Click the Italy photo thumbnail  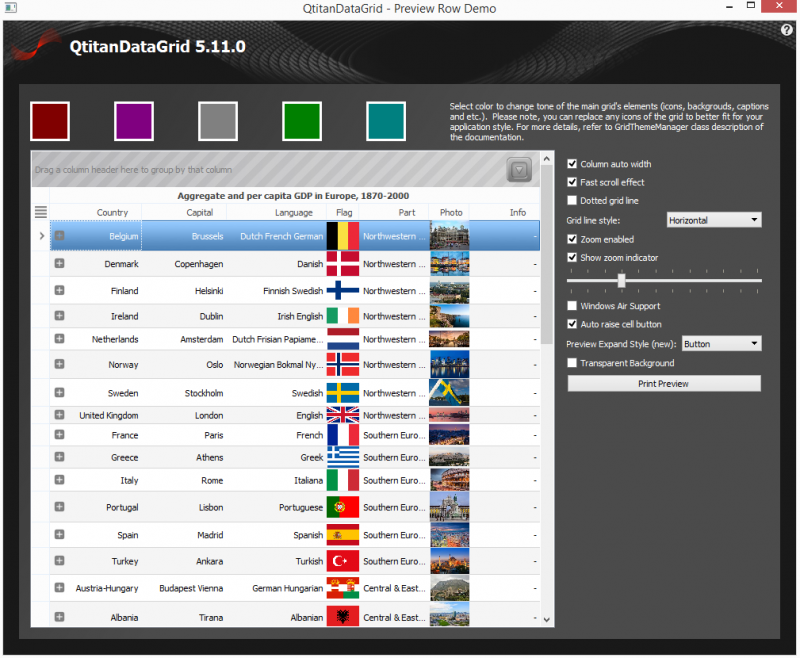click(450, 480)
